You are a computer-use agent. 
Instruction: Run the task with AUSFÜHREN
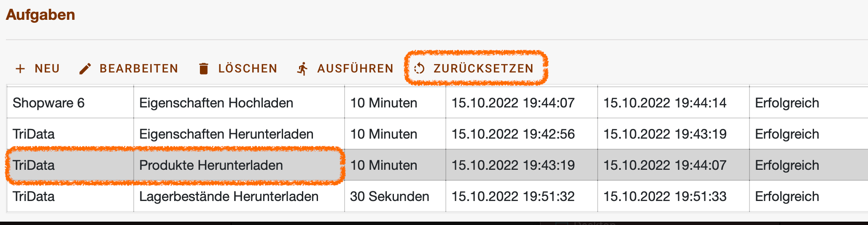(345, 69)
